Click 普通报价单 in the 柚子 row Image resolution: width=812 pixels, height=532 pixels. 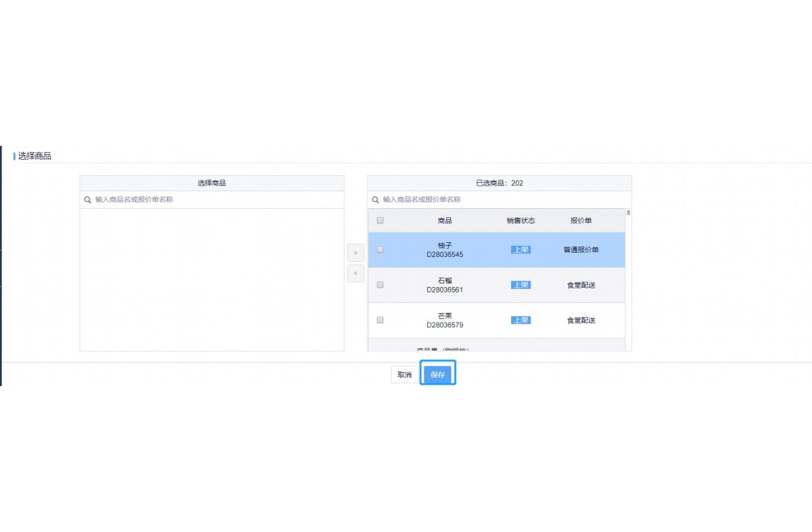(x=581, y=250)
